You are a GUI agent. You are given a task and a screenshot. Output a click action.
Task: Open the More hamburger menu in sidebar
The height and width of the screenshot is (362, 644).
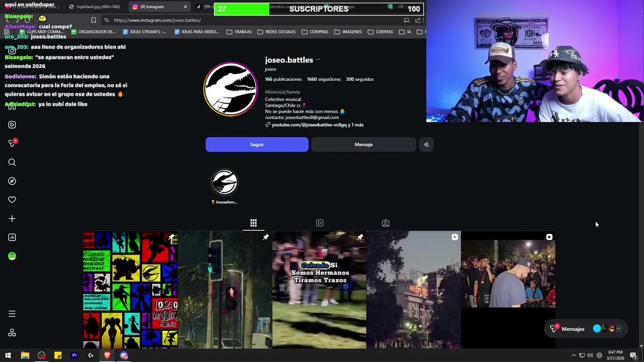[x=12, y=314]
